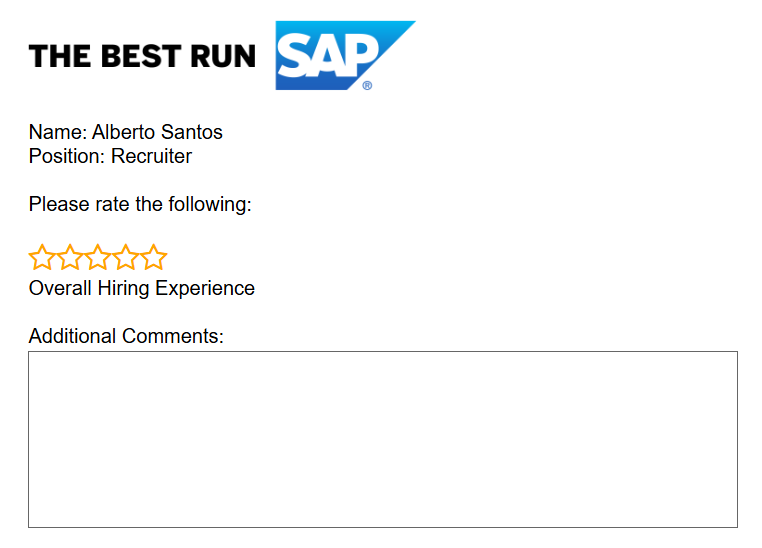Screen dimensions: 762x548
Task: Click the "Position:" field label
Action: click(x=67, y=156)
